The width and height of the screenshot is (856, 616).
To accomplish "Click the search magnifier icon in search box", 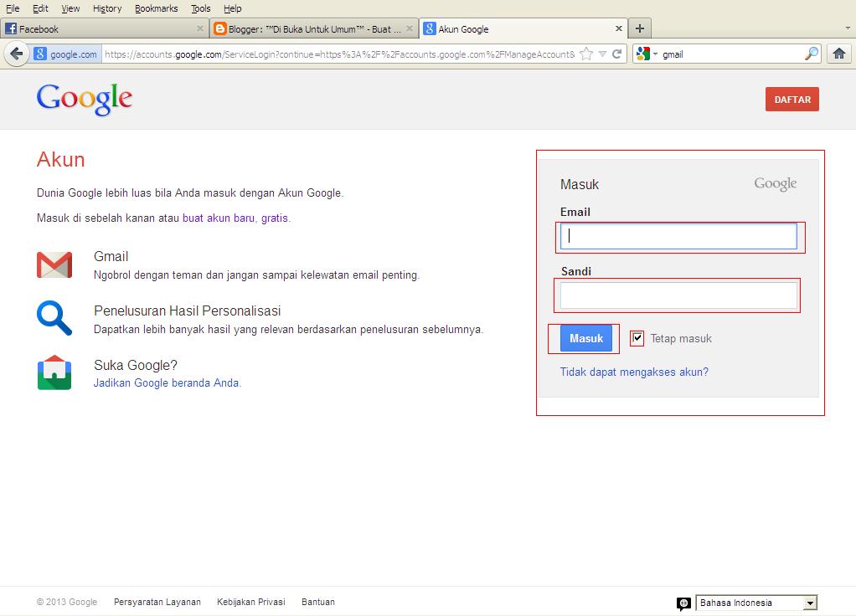I will [x=812, y=54].
